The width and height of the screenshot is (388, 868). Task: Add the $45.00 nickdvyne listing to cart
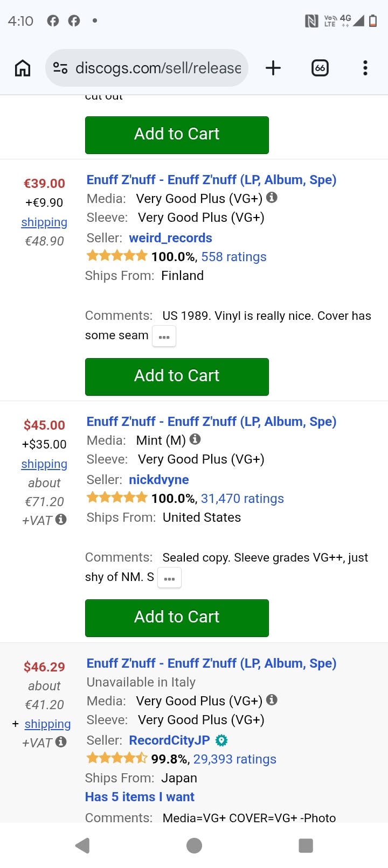[177, 618]
